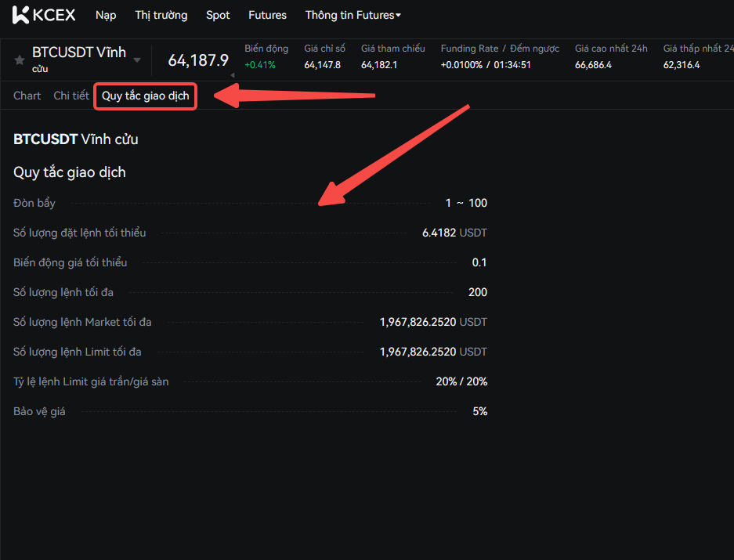This screenshot has height=560, width=734.
Task: Go to Thị trường in the navigation
Action: pyautogui.click(x=161, y=15)
